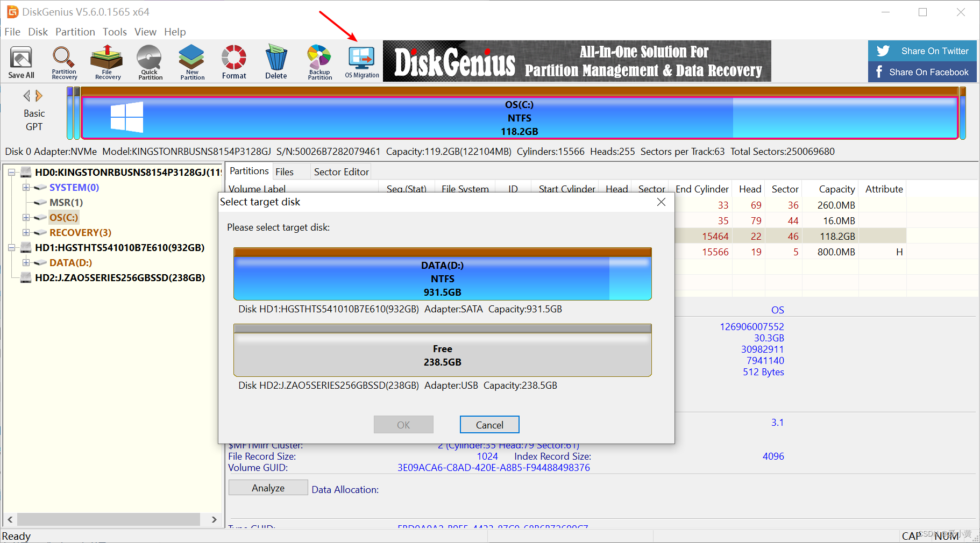Click the tree panel scroll-right arrow
The width and height of the screenshot is (980, 543).
click(214, 519)
